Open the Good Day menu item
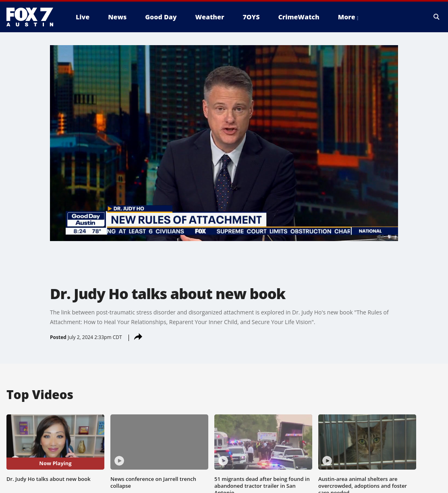Viewport: 448px width, 493px height. pyautogui.click(x=161, y=17)
